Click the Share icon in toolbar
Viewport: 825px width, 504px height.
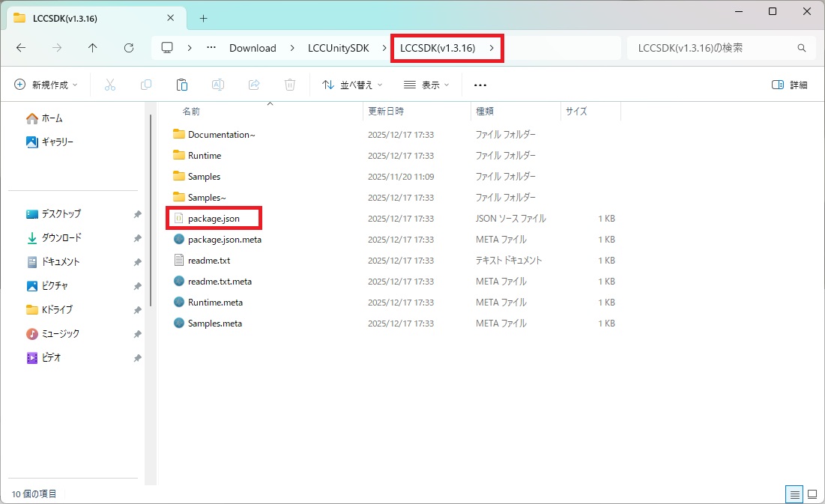tap(254, 85)
